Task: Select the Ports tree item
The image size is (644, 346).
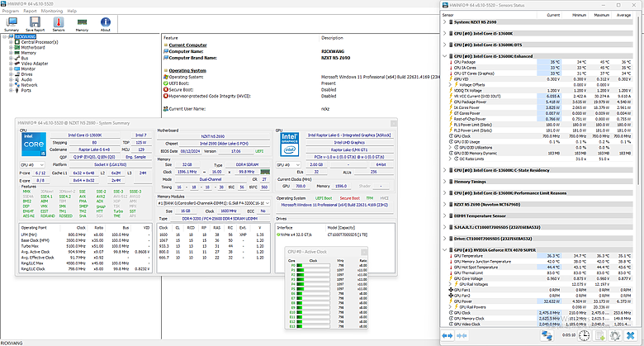Action: (26, 90)
